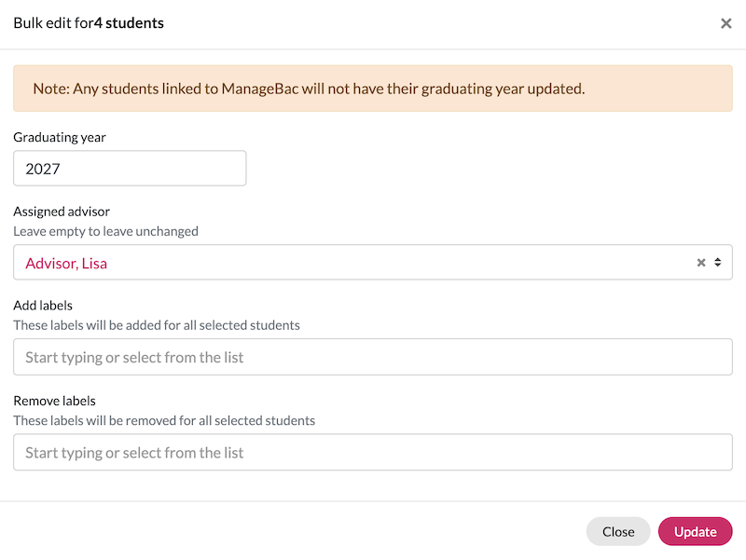The image size is (746, 560).
Task: Click the 'labels will be added' help text
Action: click(157, 325)
